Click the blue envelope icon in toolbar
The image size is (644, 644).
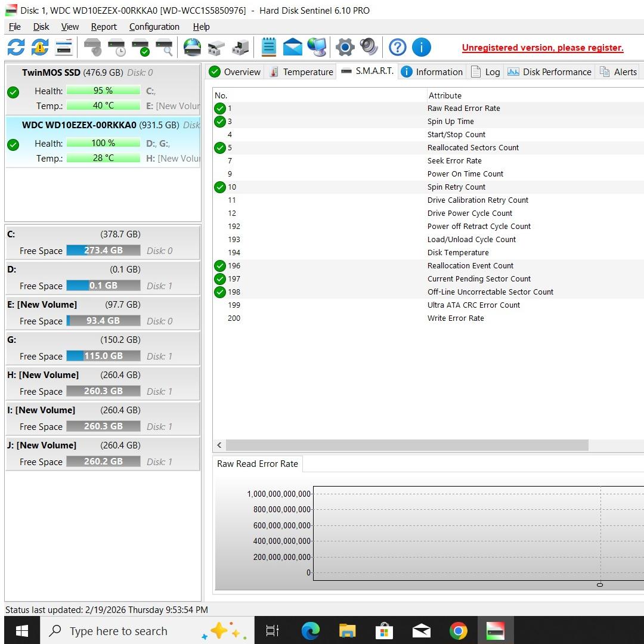(292, 47)
